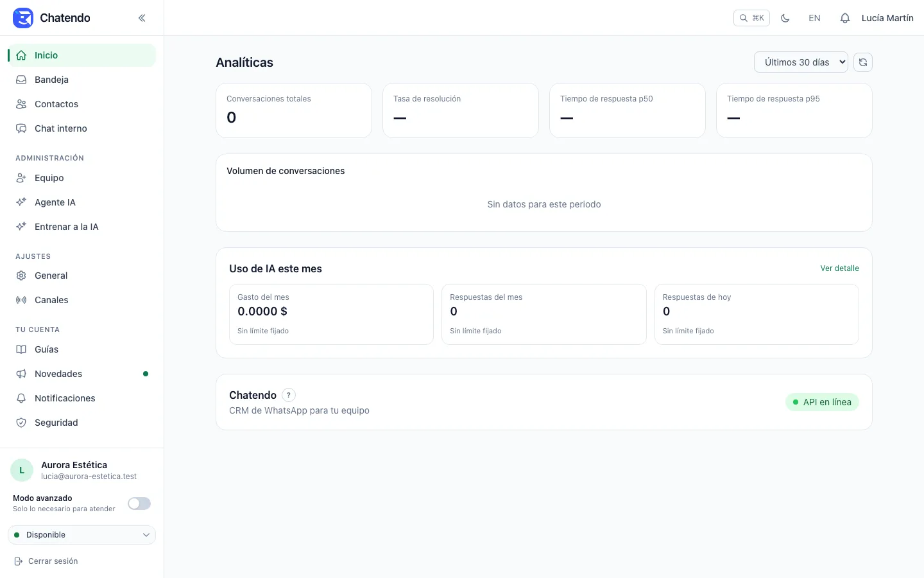924x578 pixels.
Task: Click the Aurora Estética avatar with letter L
Action: tap(22, 470)
